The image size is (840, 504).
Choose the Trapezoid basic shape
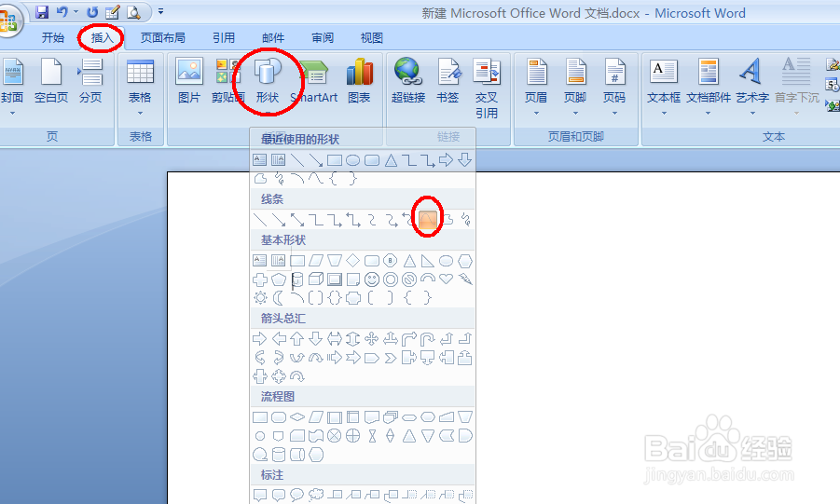[335, 261]
